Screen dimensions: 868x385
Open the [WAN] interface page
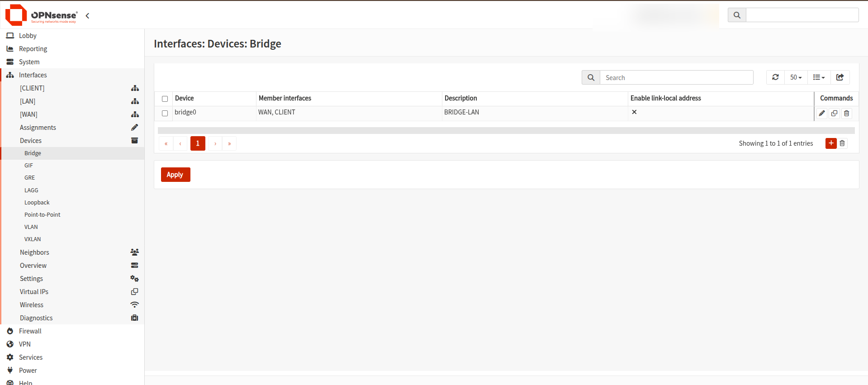(x=28, y=114)
